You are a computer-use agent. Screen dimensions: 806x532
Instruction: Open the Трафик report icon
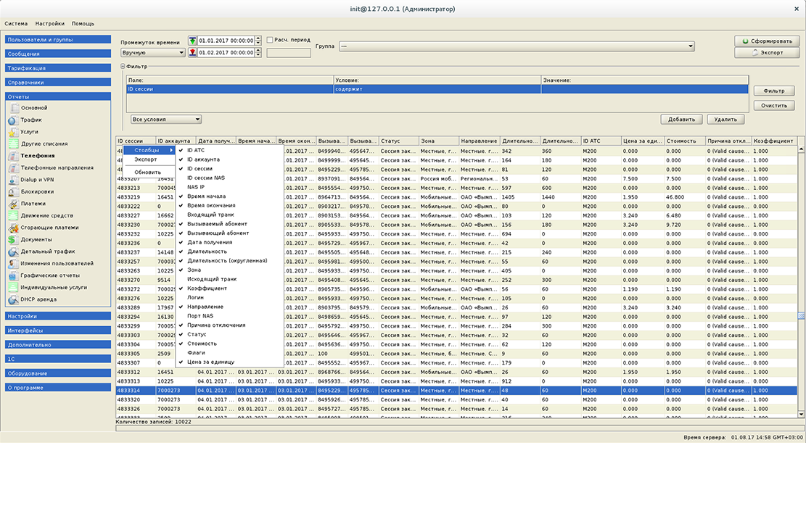[13, 120]
